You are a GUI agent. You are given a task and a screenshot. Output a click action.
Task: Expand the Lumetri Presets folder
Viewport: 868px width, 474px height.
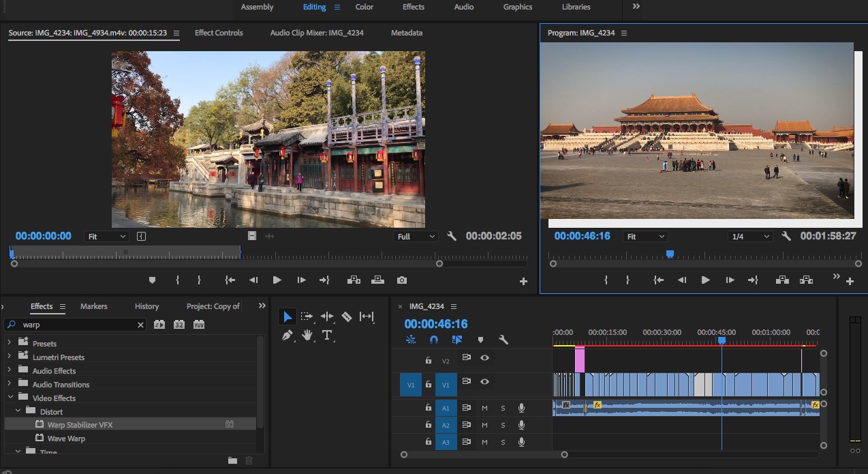click(9, 357)
